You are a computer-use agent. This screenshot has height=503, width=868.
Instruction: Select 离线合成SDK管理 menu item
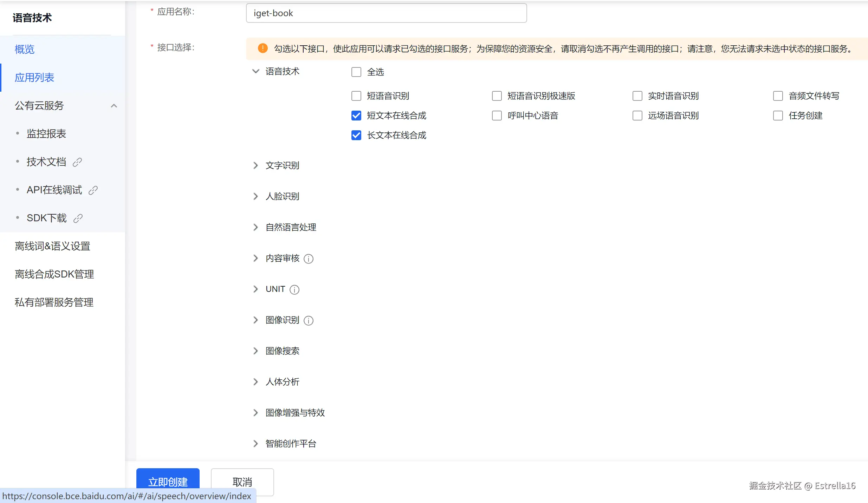tap(54, 274)
